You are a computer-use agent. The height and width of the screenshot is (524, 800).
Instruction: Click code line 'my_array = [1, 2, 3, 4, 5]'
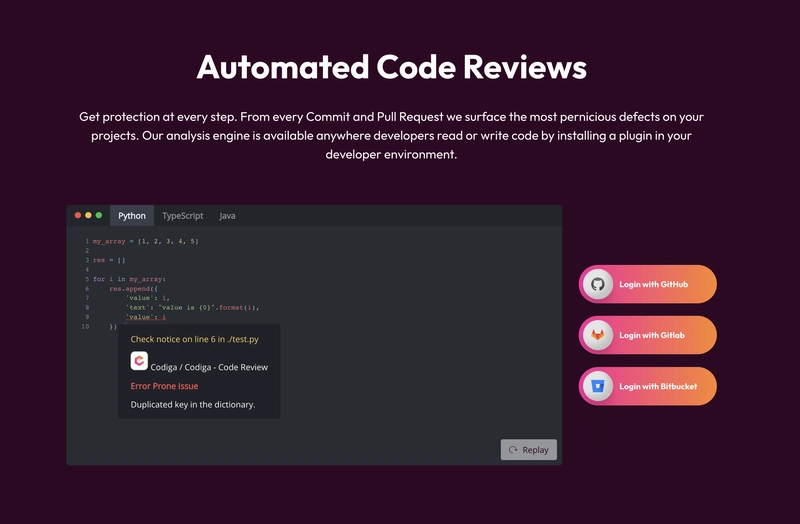pos(145,241)
